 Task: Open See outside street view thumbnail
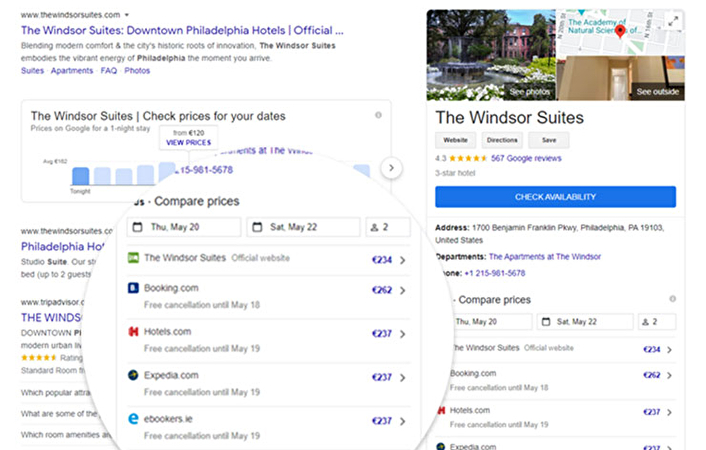[621, 78]
